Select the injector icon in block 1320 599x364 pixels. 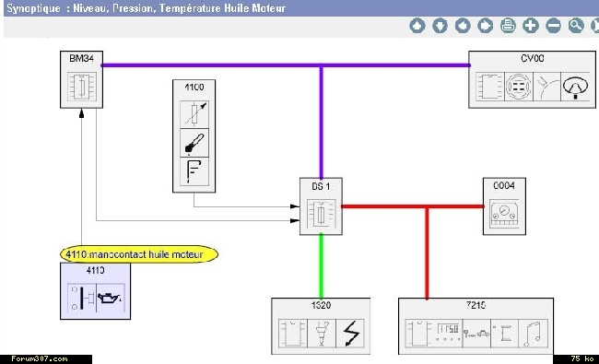[x=322, y=334]
